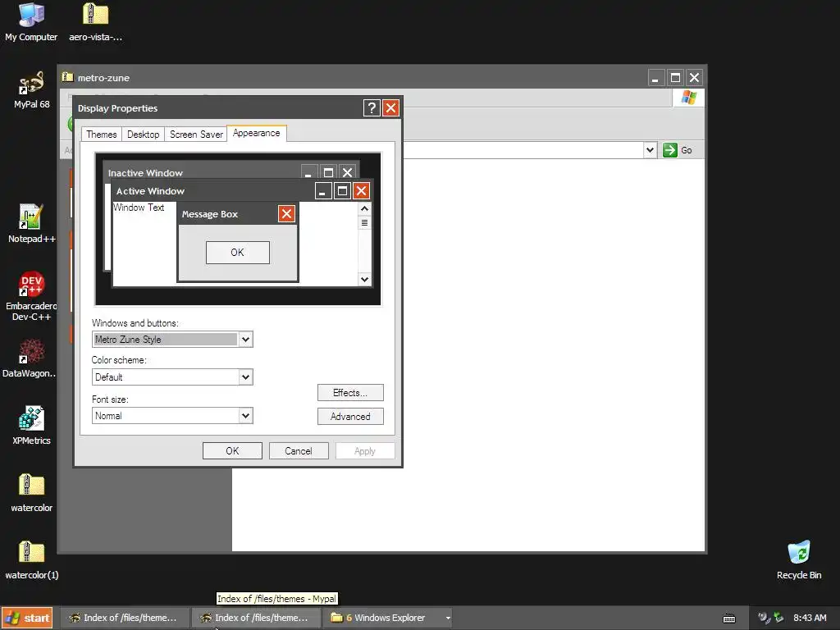Switch to the Screen Saver tab

click(196, 135)
